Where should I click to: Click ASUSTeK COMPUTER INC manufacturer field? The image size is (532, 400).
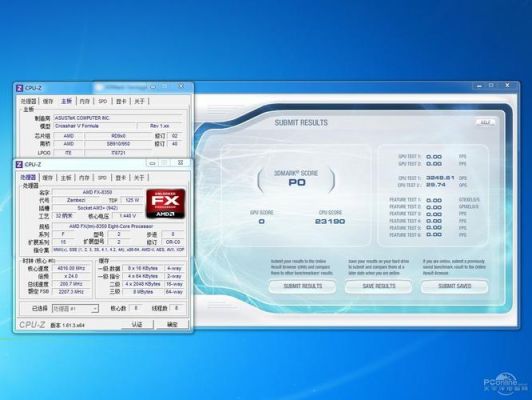pos(118,118)
